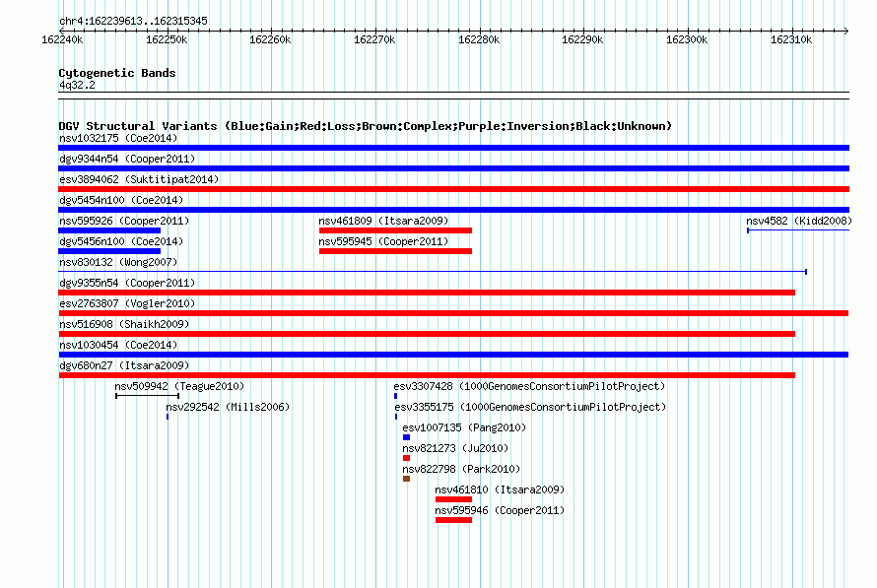Click the 162290k ruler tick label

click(x=582, y=39)
